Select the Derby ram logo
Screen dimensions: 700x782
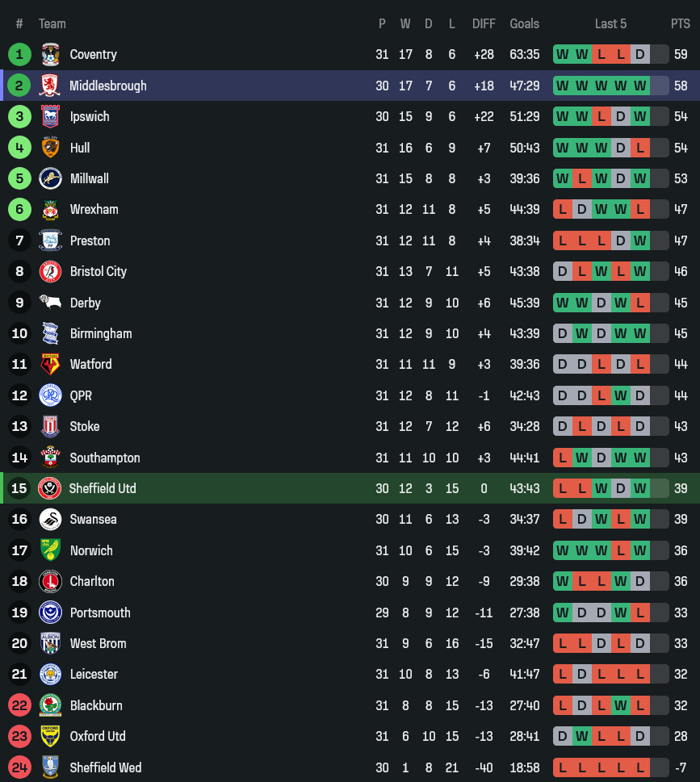click(50, 303)
